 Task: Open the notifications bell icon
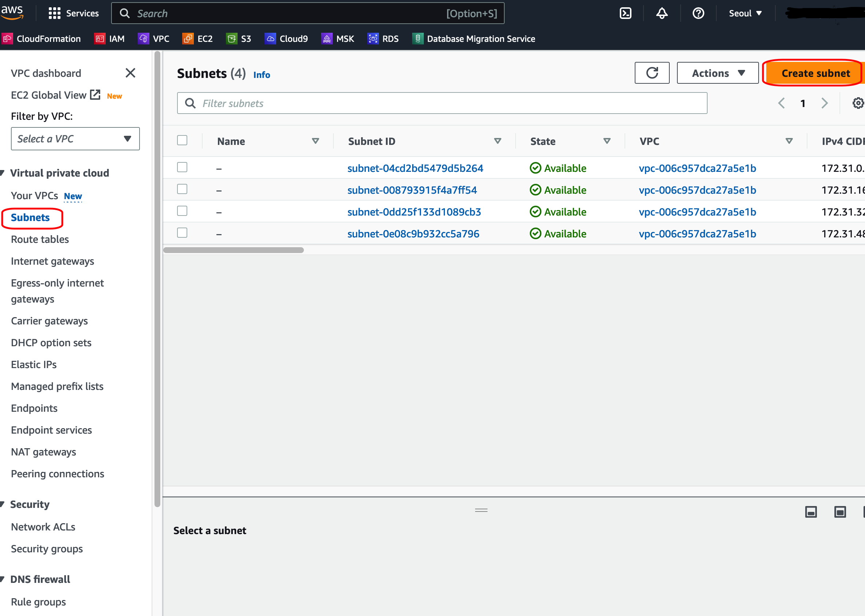click(662, 13)
